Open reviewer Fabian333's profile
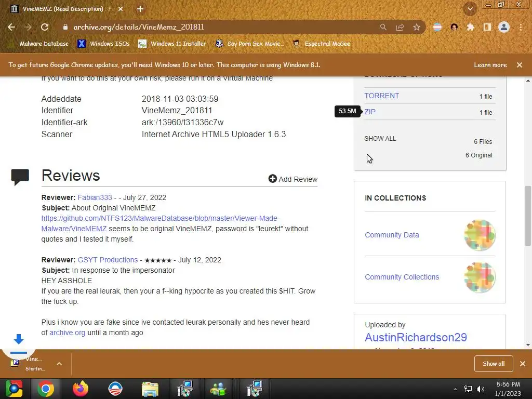The height and width of the screenshot is (399, 532). (95, 197)
